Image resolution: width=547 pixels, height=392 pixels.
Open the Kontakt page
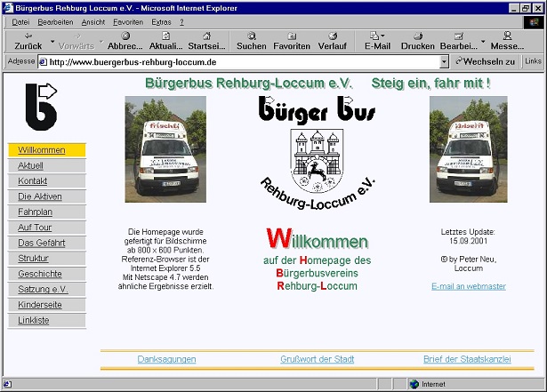tap(47, 181)
